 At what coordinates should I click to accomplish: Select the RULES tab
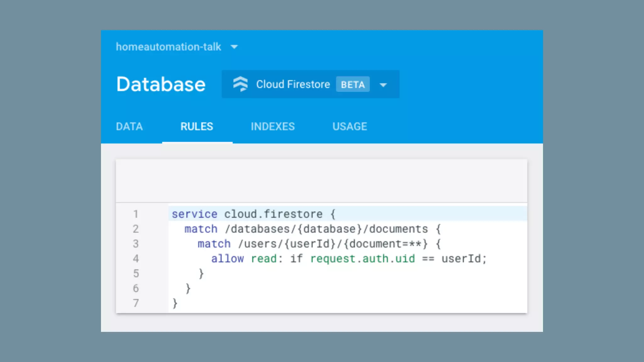click(197, 126)
